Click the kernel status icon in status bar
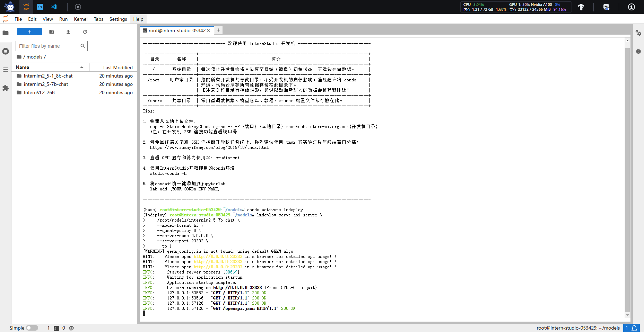The image size is (644, 332). point(71,328)
